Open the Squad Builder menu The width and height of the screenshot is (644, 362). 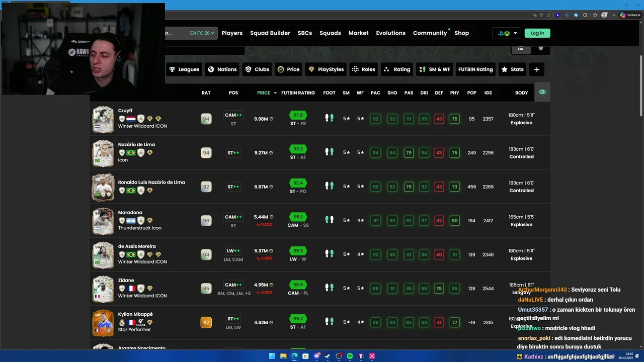[270, 33]
